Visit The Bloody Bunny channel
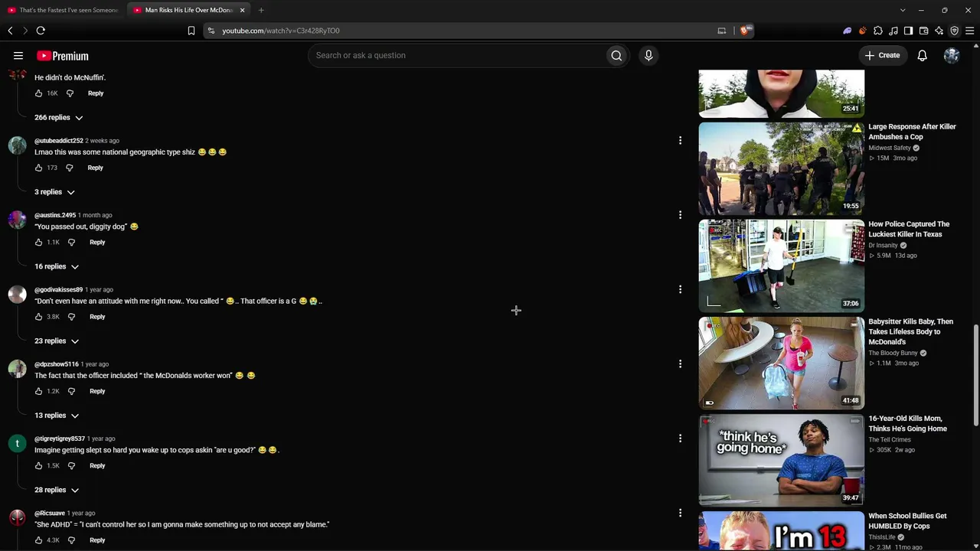The height and width of the screenshot is (551, 980). [x=893, y=353]
